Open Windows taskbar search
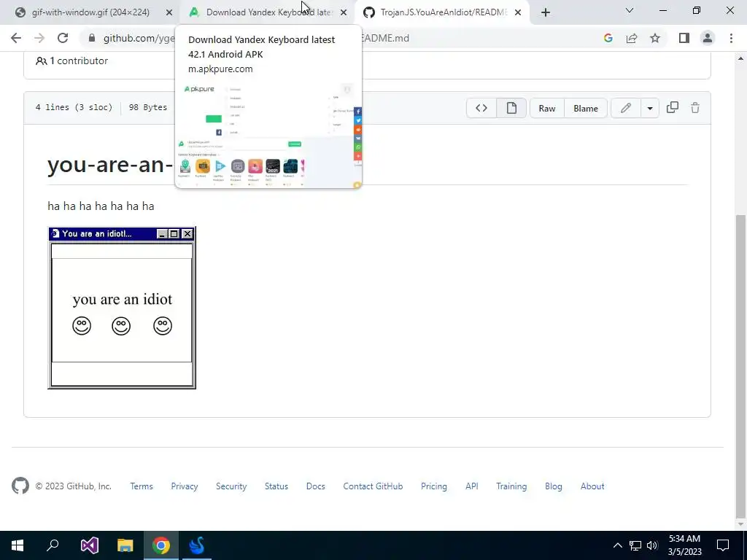This screenshot has height=560, width=747. (53, 545)
